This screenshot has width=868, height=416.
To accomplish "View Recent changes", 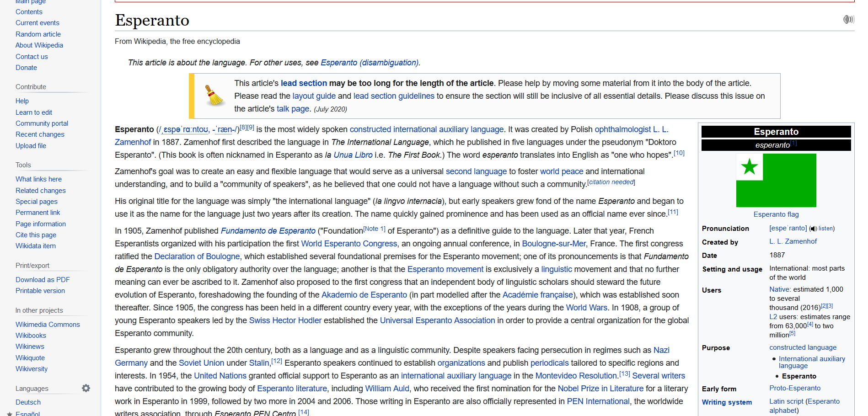I will [40, 134].
